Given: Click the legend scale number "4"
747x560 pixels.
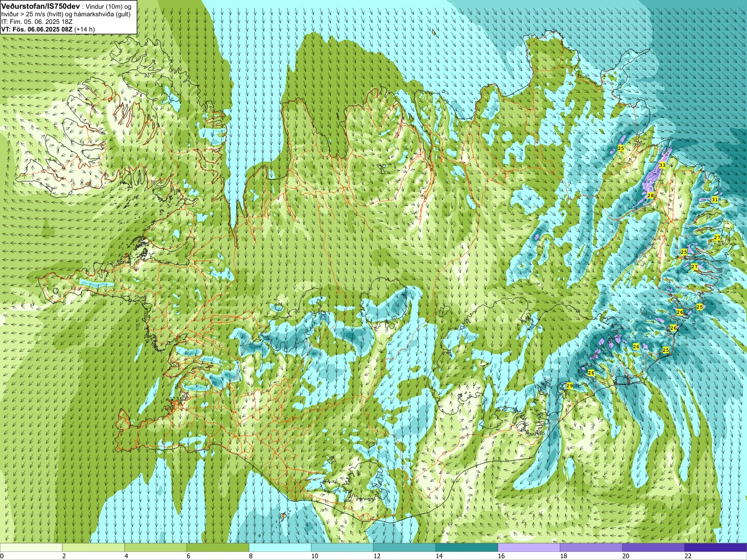Looking at the screenshot, I should (x=126, y=556).
